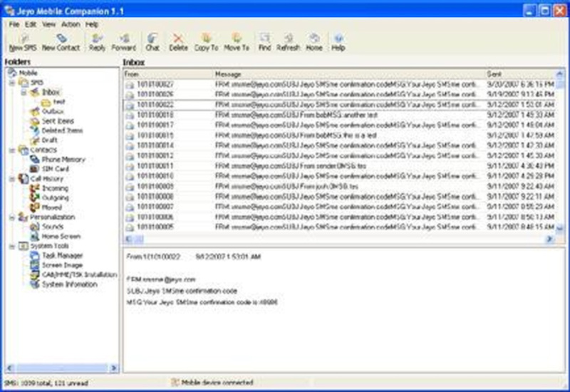570x392 pixels.
Task: Select the Sounds icon
Action: coord(35,227)
